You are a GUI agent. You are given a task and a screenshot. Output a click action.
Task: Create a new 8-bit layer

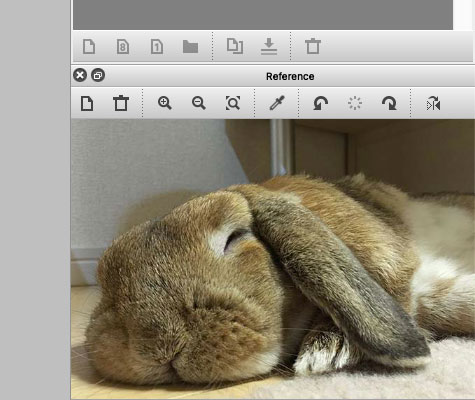tap(123, 46)
